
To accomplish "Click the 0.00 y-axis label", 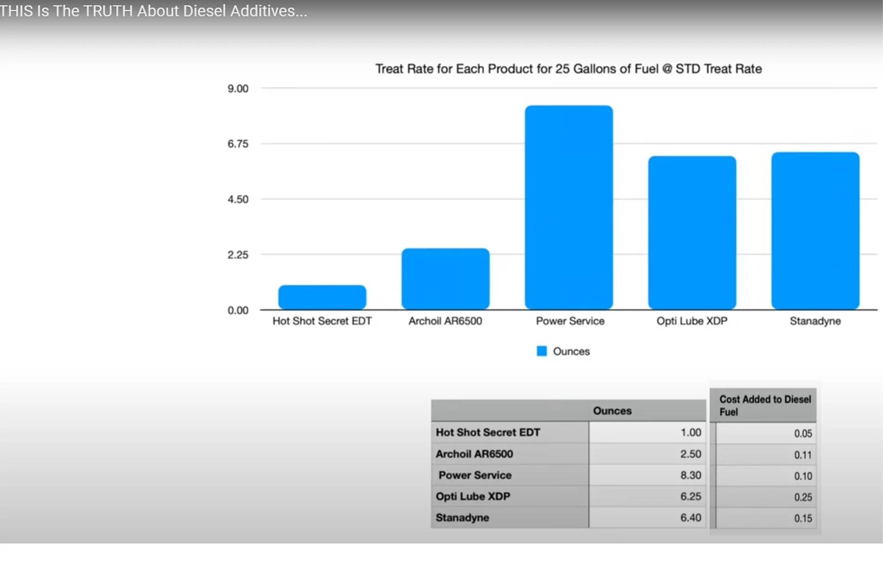I will pyautogui.click(x=238, y=310).
